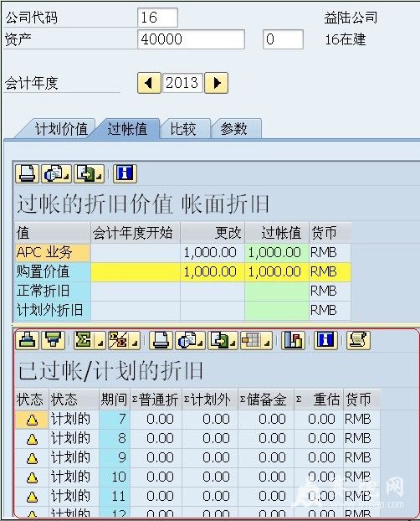Switch to the 计划价值 tab
420x521 pixels.
[61, 129]
